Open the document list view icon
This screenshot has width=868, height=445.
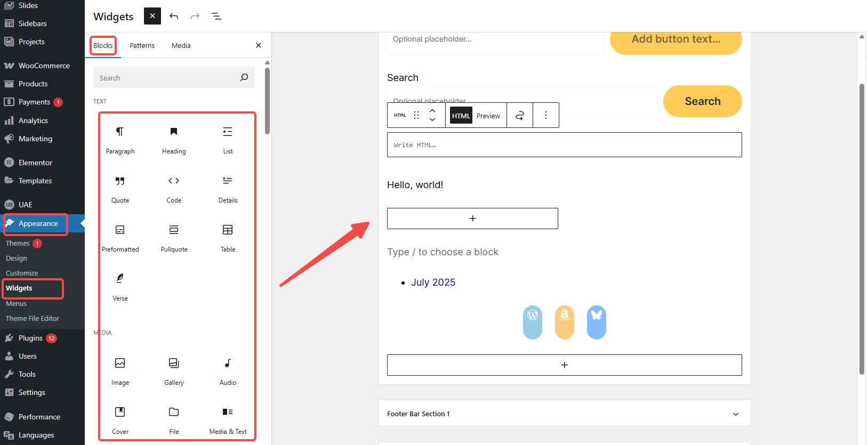[x=216, y=16]
